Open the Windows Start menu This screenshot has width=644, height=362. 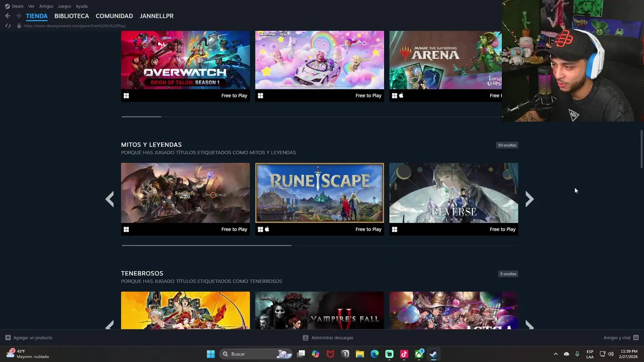pos(211,354)
